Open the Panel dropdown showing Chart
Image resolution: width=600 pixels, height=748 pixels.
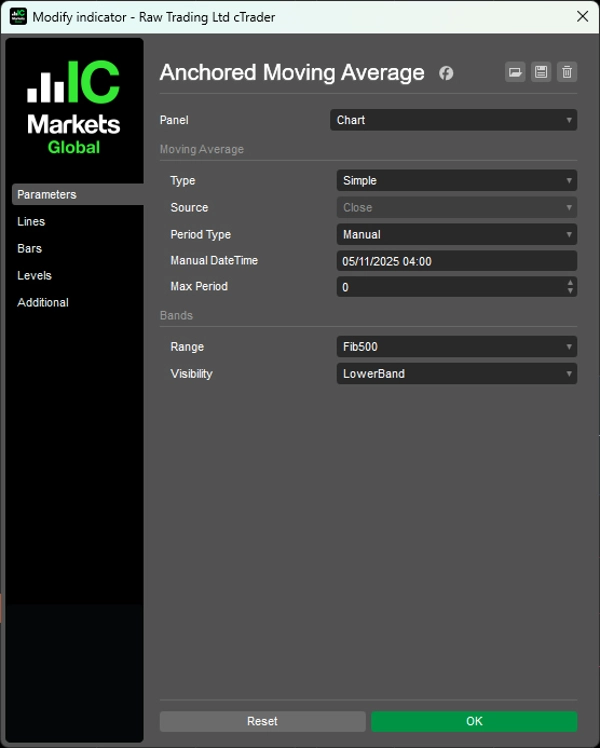453,120
